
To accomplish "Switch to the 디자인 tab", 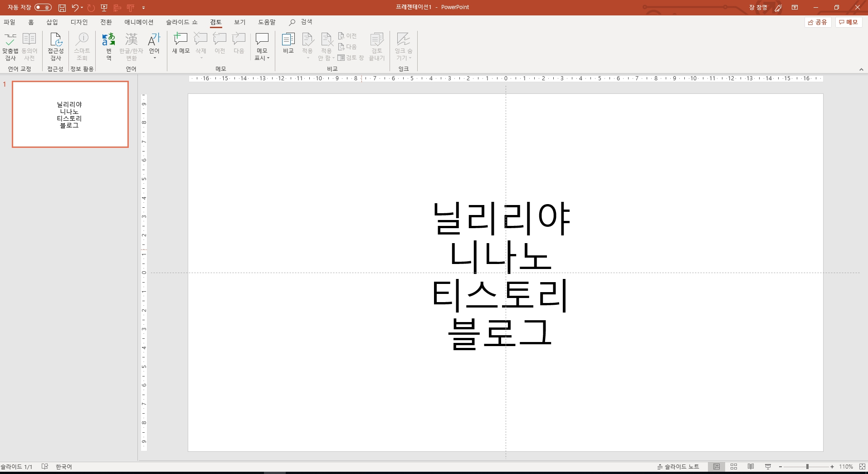I will tap(79, 22).
